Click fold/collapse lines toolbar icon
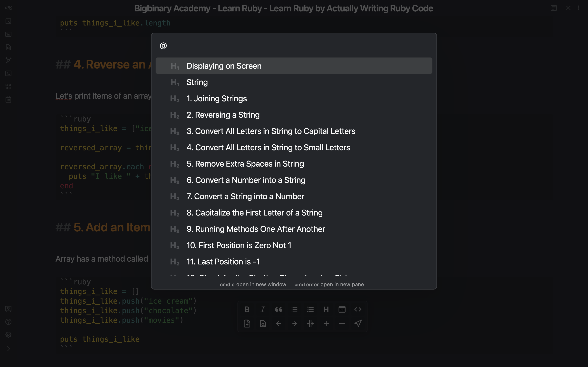This screenshot has height=367, width=588. [x=310, y=324]
